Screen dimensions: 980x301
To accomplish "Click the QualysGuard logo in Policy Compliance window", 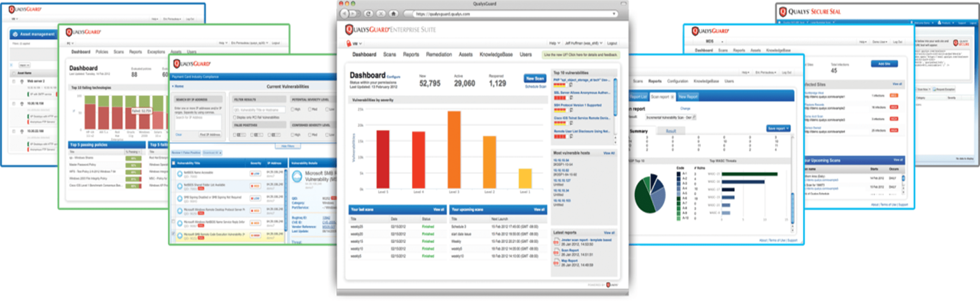I will tap(83, 32).
